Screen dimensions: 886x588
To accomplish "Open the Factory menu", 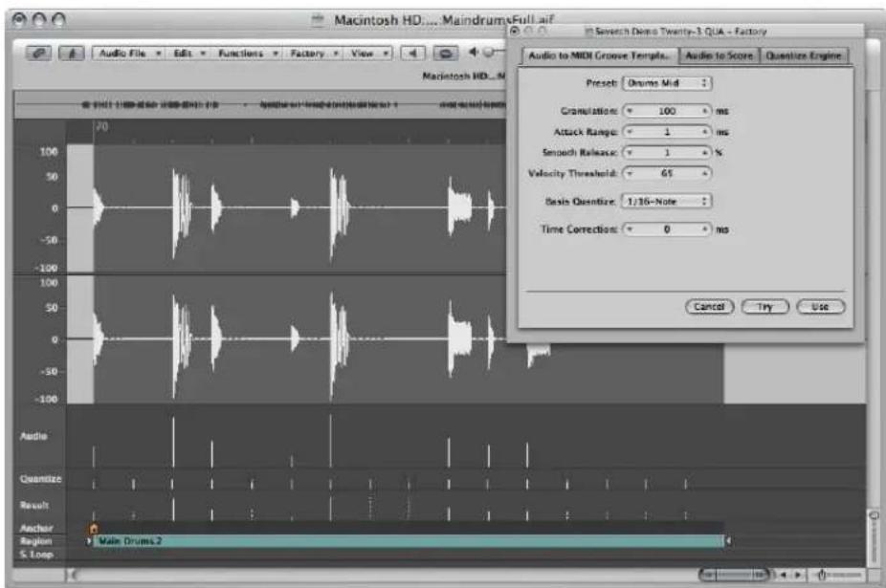I will 313,54.
